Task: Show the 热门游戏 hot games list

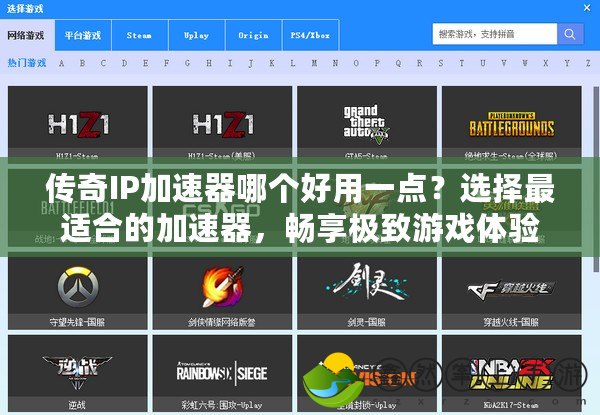Action: pos(27,63)
